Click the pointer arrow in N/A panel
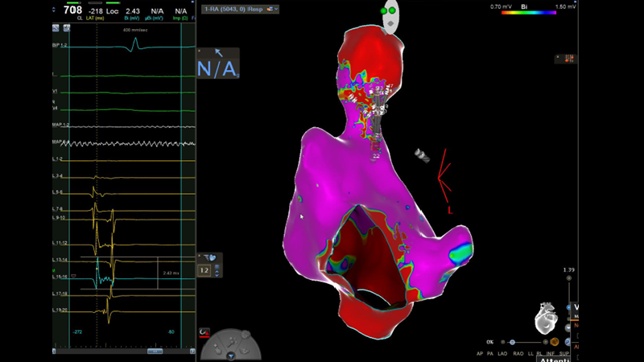The height and width of the screenshot is (362, 644). 218,52
